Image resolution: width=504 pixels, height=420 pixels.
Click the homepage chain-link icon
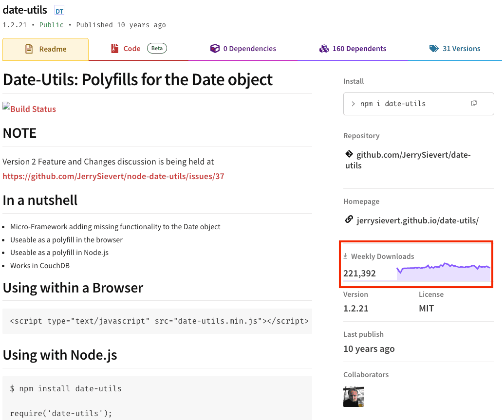(x=349, y=220)
